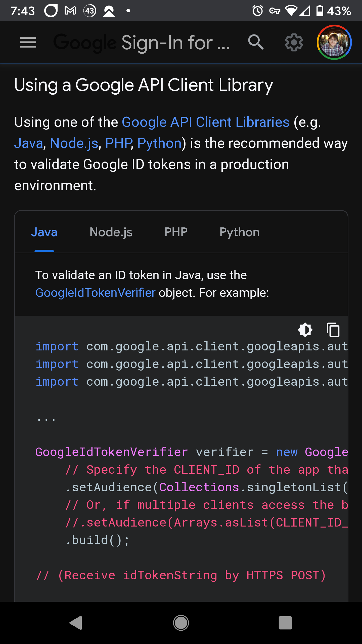Select the PHP code tab
362x644 pixels.
(x=176, y=232)
